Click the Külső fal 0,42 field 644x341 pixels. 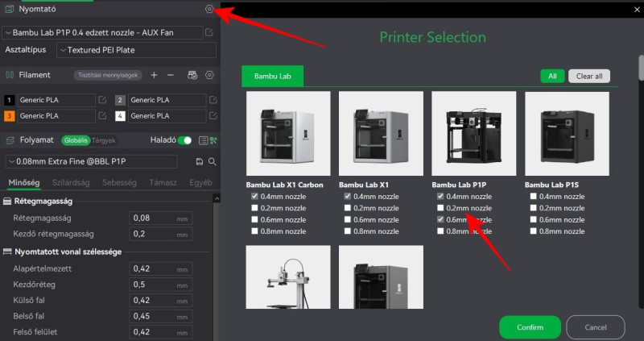point(160,301)
